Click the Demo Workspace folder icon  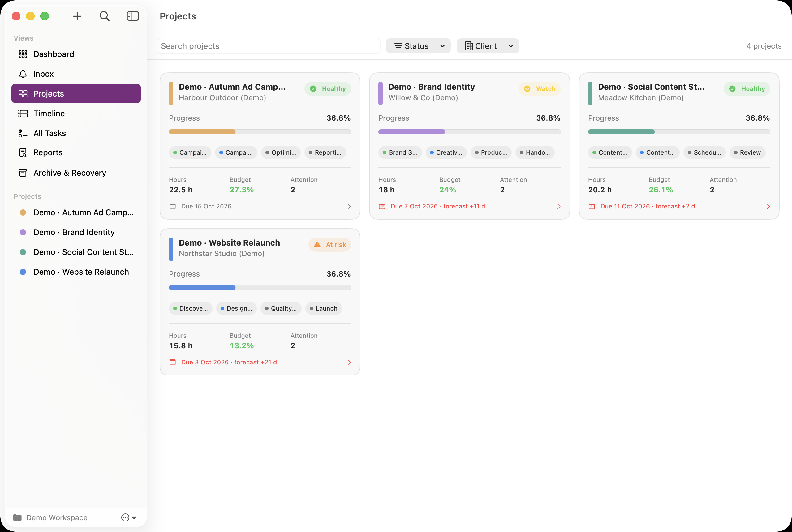coord(17,517)
